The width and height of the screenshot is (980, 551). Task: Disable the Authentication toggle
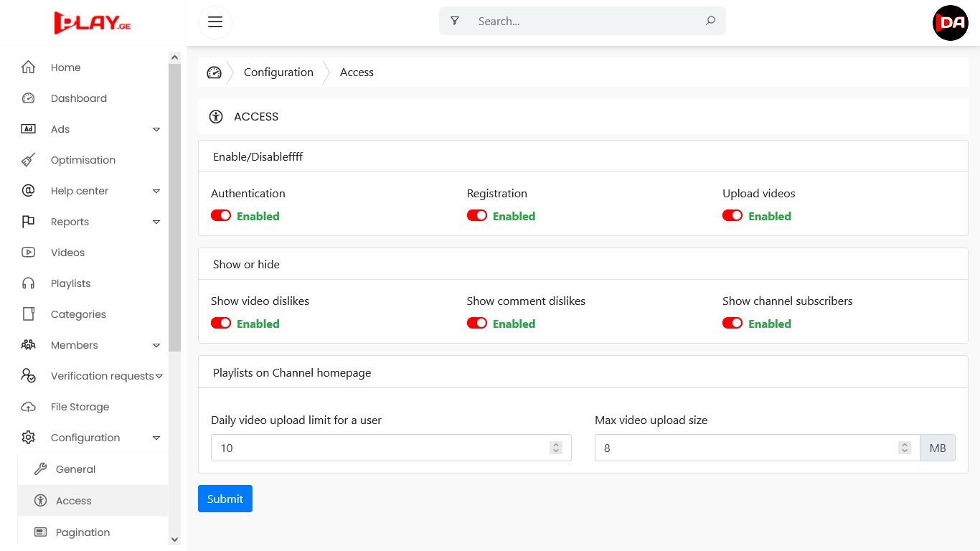[x=221, y=216]
